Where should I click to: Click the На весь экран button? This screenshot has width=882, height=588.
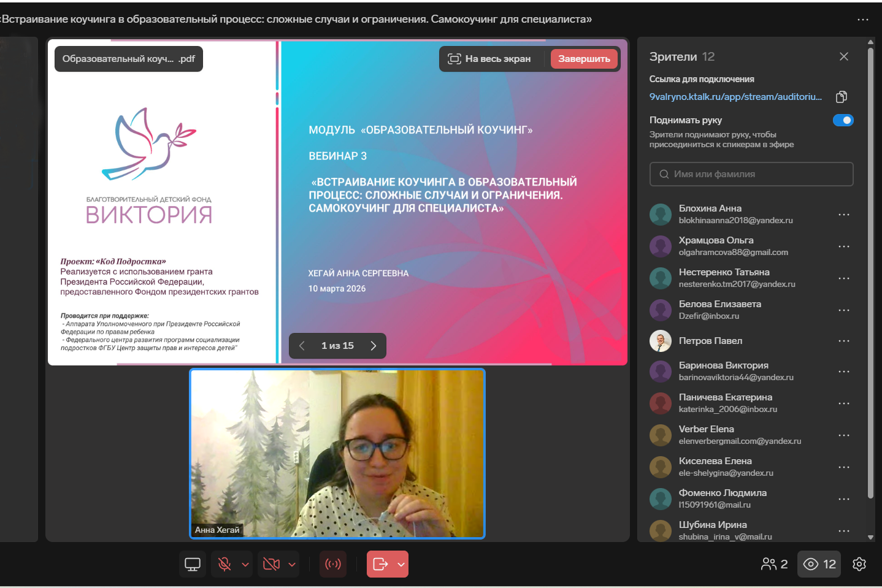pos(489,59)
